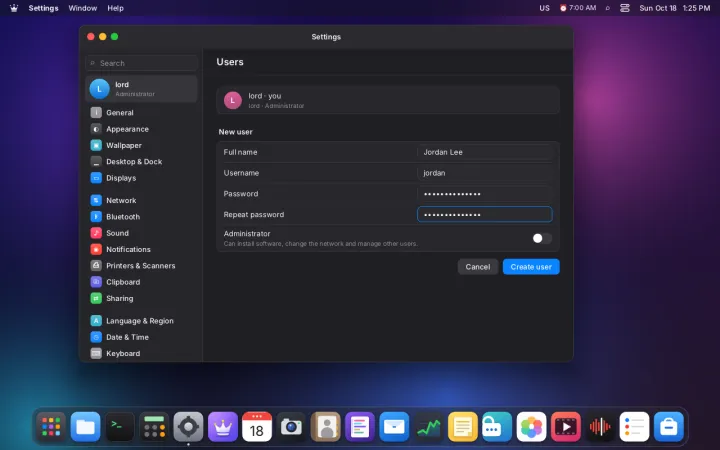720x450 pixels.
Task: Open Desktop & Dock settings
Action: [141, 162]
